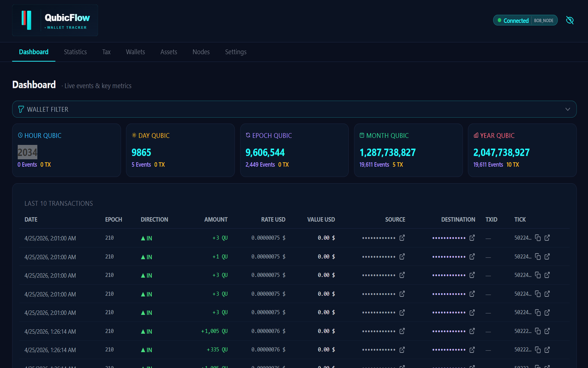Copy tick number in first transaction row
Viewport: 588px width, 368px height.
click(x=538, y=238)
